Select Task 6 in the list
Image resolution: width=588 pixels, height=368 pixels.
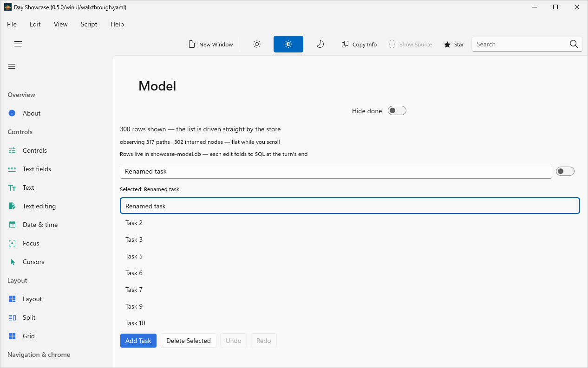tap(350, 273)
